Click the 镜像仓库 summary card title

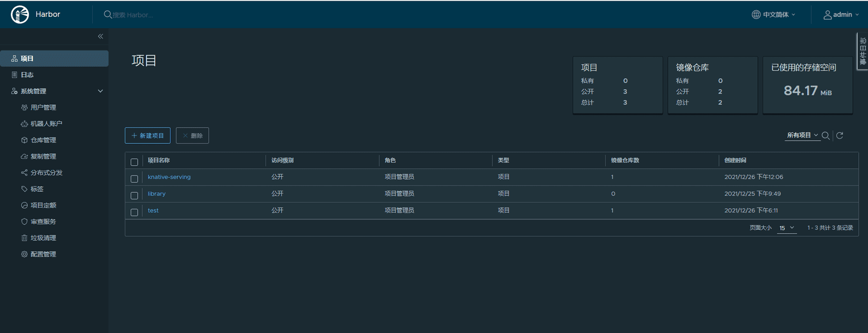(692, 67)
